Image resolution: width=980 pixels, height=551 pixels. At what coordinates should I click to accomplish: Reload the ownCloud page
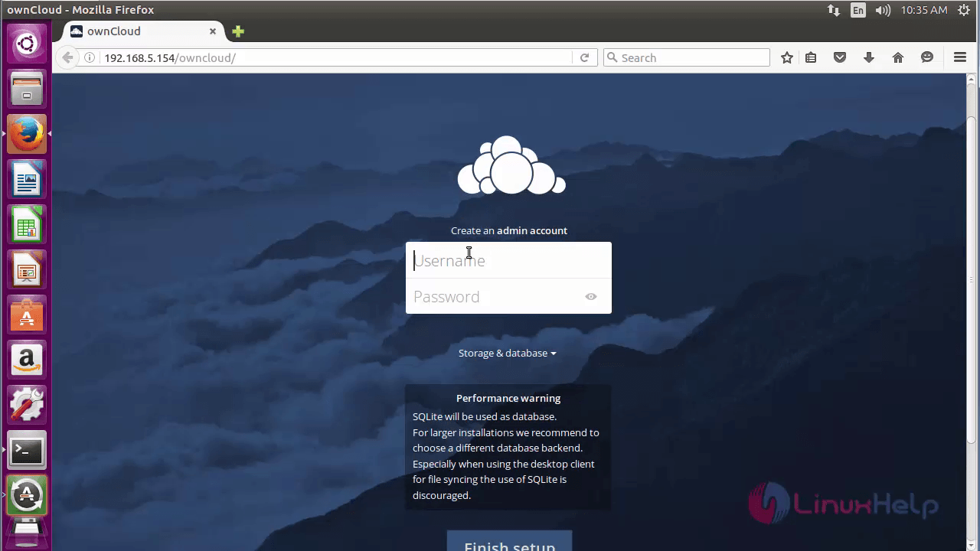[584, 57]
